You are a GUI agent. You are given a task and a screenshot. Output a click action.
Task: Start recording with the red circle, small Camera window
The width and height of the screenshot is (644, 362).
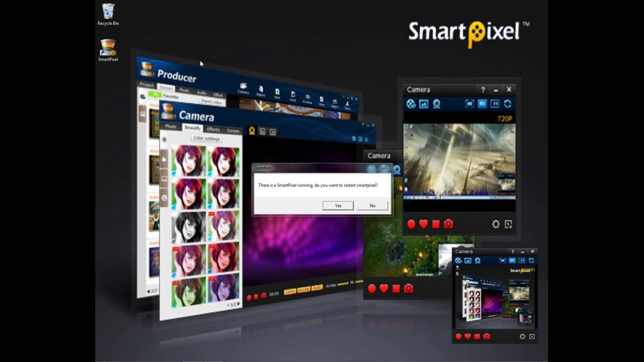(x=458, y=336)
